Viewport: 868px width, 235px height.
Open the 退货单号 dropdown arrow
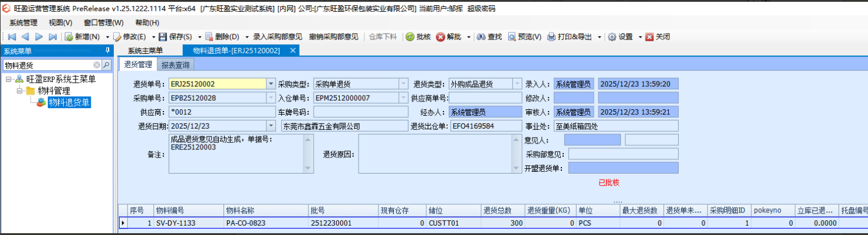point(271,84)
